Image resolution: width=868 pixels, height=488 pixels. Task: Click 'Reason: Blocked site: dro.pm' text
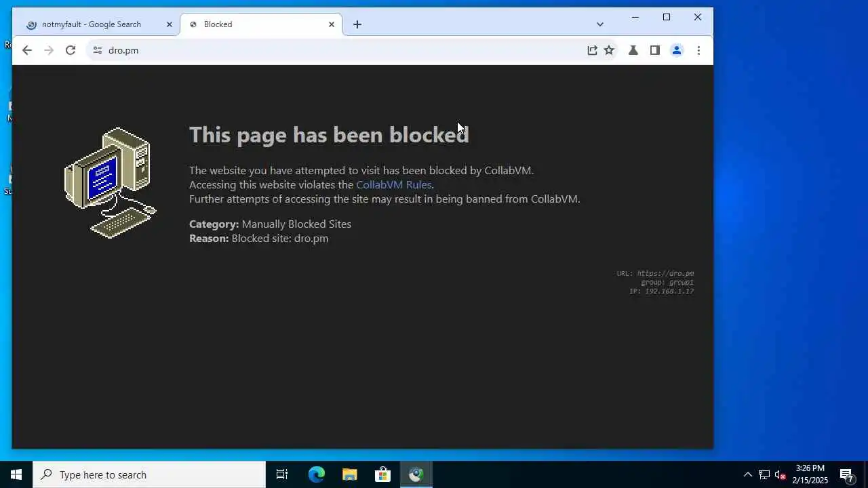(258, 238)
